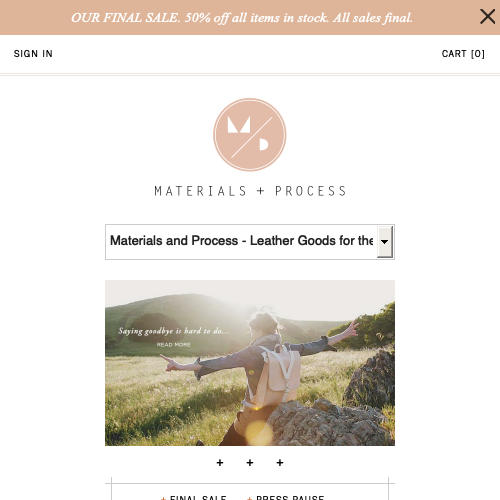Click the orange plus beside PRESS PAUSE
This screenshot has width=500, height=500.
[x=249, y=498]
